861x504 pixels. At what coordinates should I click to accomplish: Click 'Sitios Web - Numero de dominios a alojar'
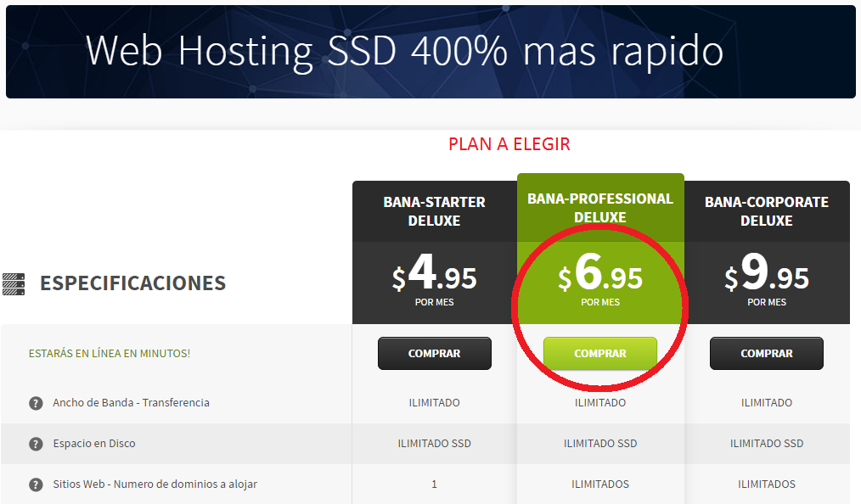(x=155, y=484)
